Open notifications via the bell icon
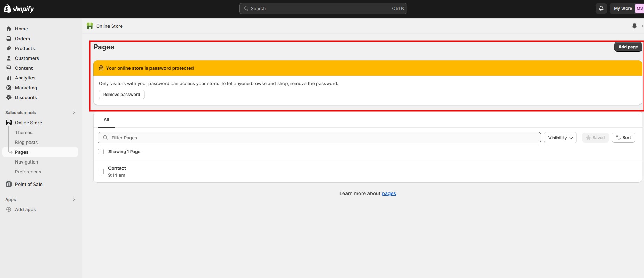This screenshot has width=644, height=278. (601, 8)
